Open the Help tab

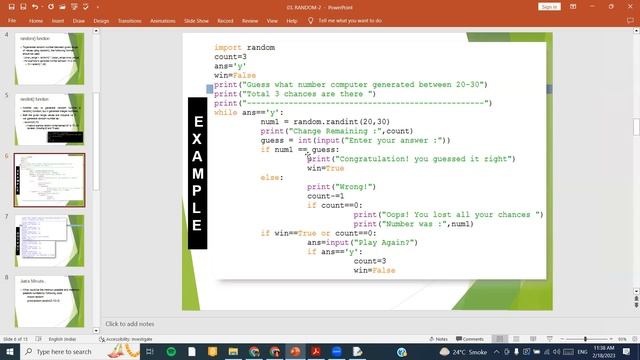click(291, 20)
